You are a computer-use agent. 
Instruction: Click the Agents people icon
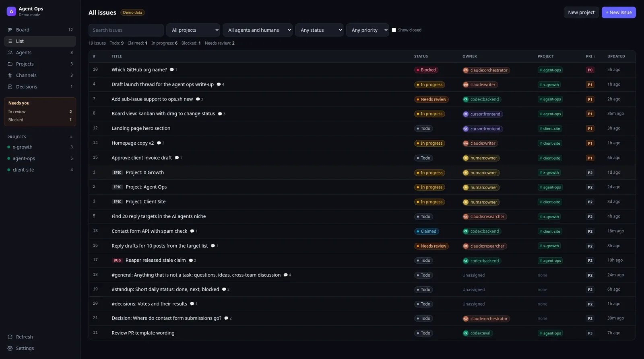[x=10, y=53]
